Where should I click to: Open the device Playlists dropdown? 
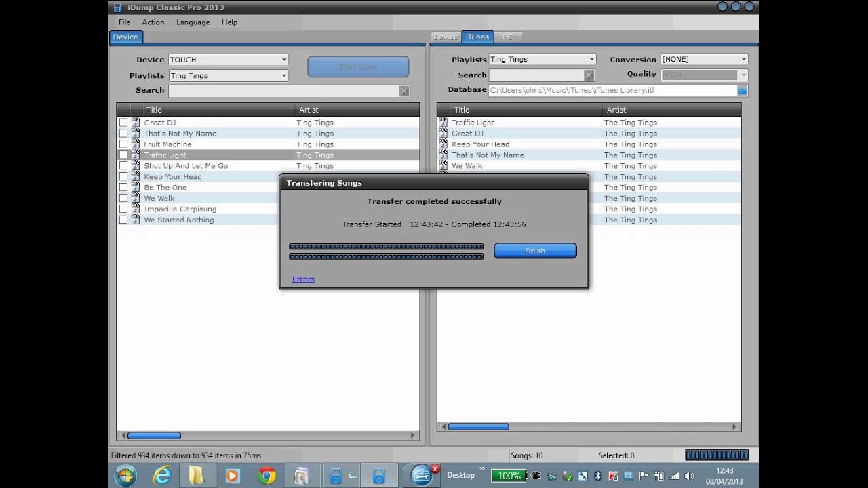228,76
